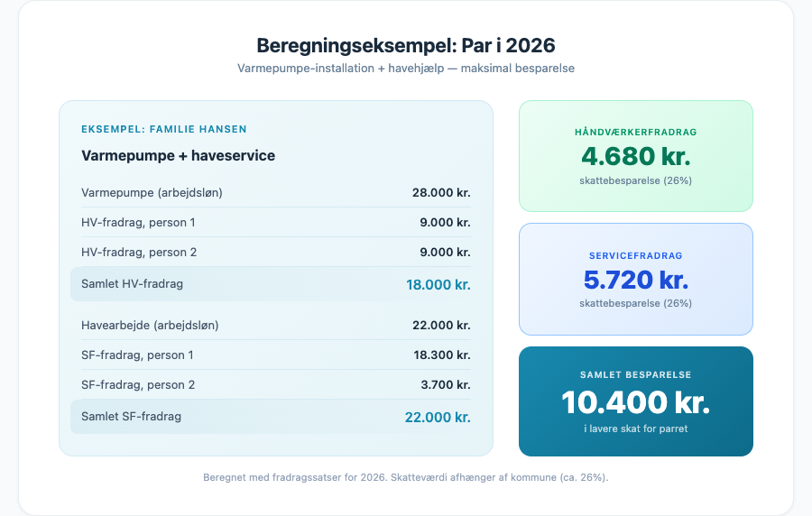Select the Eksempel: Familie Hansen label
The height and width of the screenshot is (516, 812).
pos(164,129)
